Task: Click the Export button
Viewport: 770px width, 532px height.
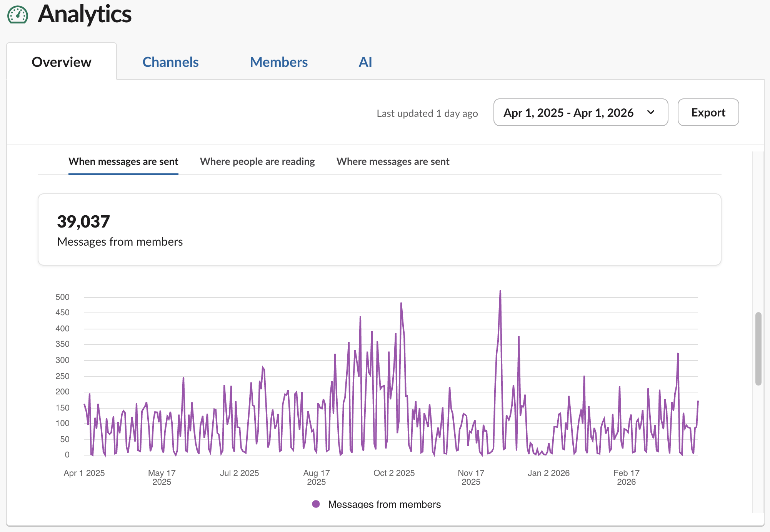Action: pyautogui.click(x=708, y=112)
